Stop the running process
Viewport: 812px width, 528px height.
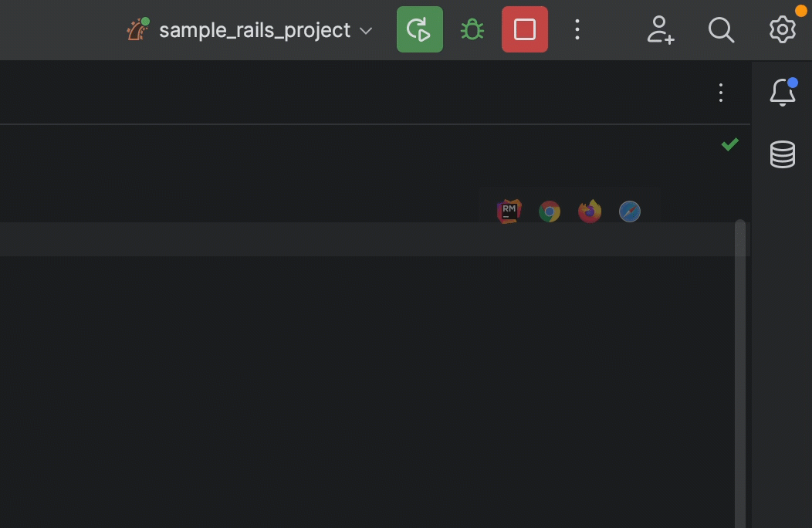coord(524,30)
